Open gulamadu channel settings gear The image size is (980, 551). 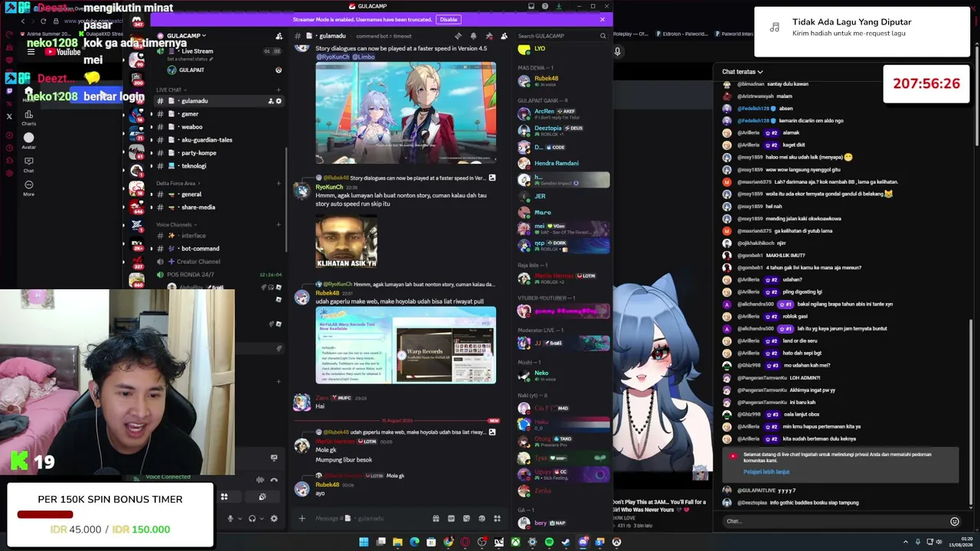pyautogui.click(x=279, y=101)
